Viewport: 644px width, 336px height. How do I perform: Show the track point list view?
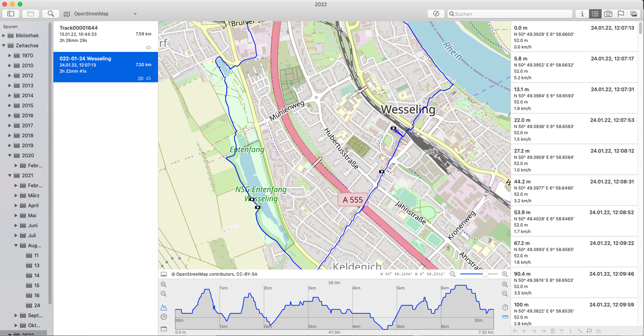pos(595,14)
